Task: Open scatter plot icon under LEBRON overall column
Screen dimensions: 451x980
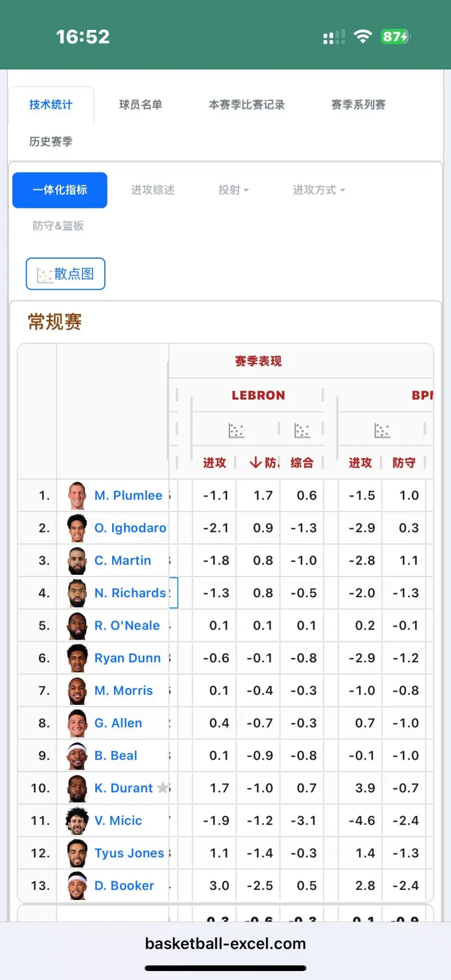Action: click(302, 431)
